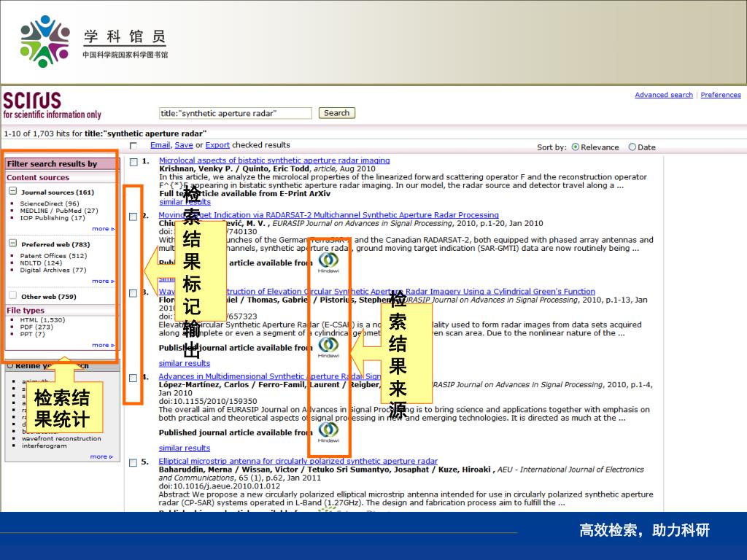747x560 pixels.
Task: Filter by PDF (273) file type
Action: [x=36, y=327]
